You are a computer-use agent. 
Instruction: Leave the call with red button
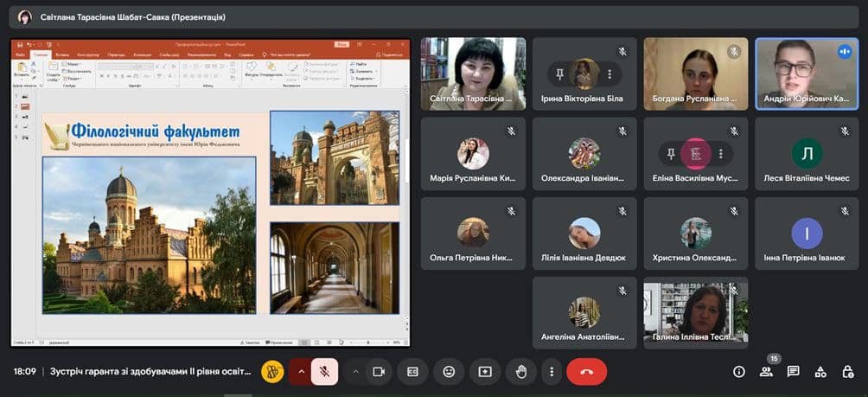click(587, 372)
